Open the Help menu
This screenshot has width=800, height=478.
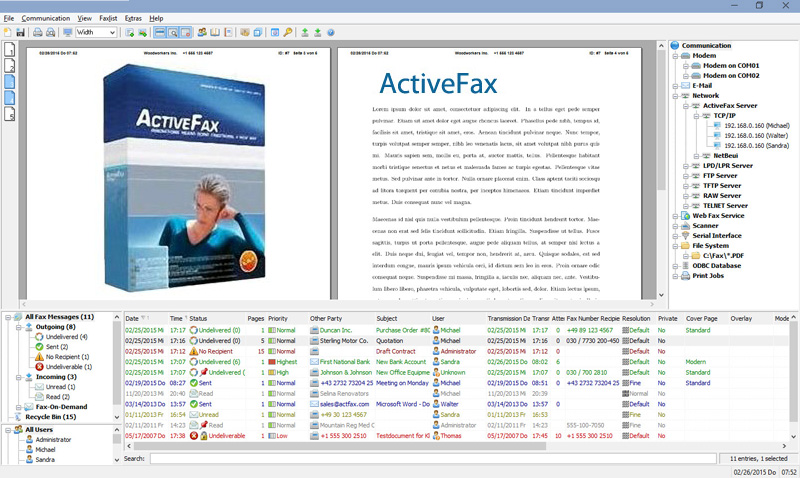[x=156, y=18]
